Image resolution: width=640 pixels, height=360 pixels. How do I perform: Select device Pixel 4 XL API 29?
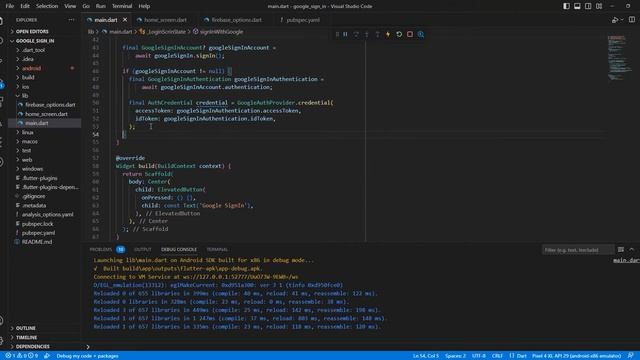pyautogui.click(x=576, y=356)
